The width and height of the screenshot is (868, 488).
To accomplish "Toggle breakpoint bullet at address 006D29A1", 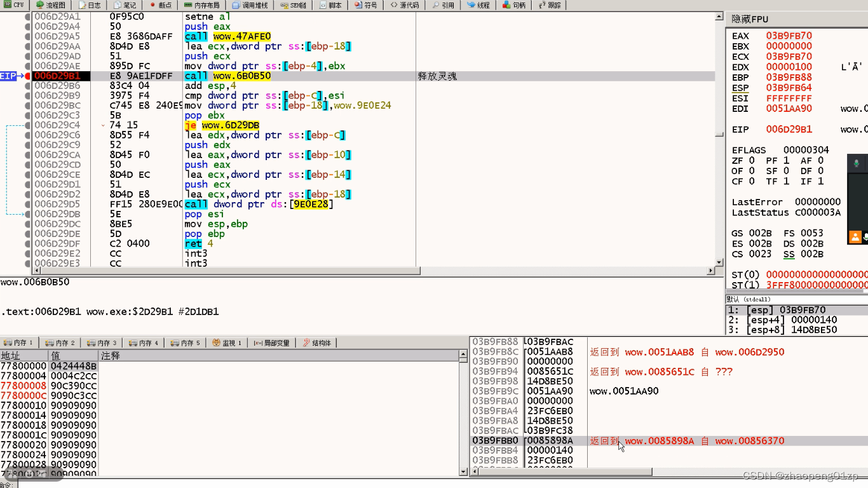I will 27,17.
